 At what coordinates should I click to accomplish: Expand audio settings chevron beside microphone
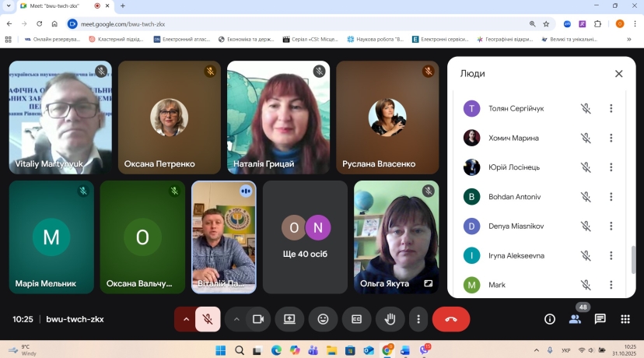click(186, 319)
